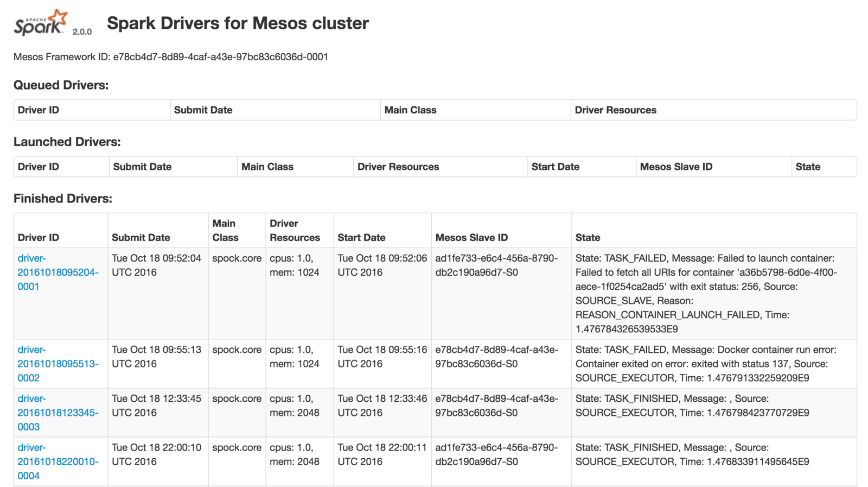Open driver-20161018095204-0001 link
868x487 pixels.
click(x=58, y=272)
